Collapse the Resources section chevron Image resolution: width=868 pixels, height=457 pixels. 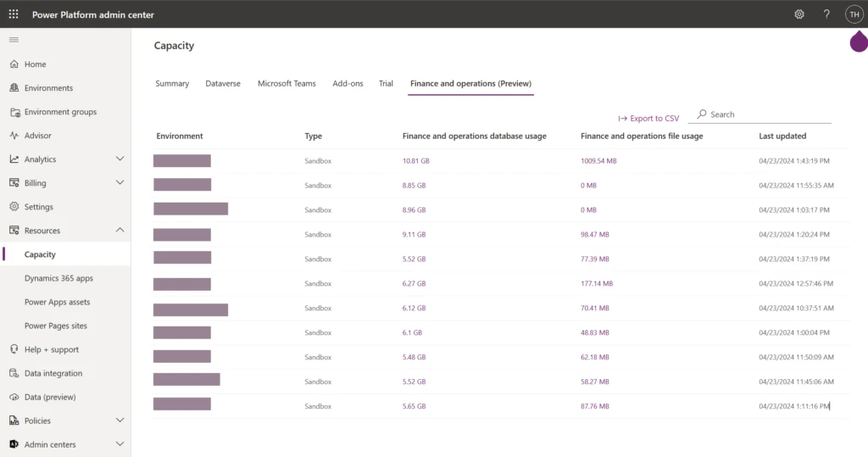(120, 231)
